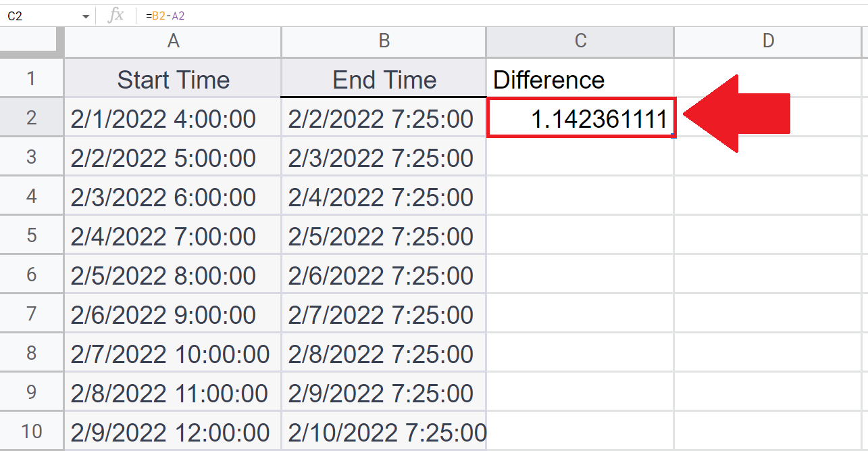The image size is (868, 451).
Task: Select cell with 2/6/2022 7:25:00
Action: [384, 275]
